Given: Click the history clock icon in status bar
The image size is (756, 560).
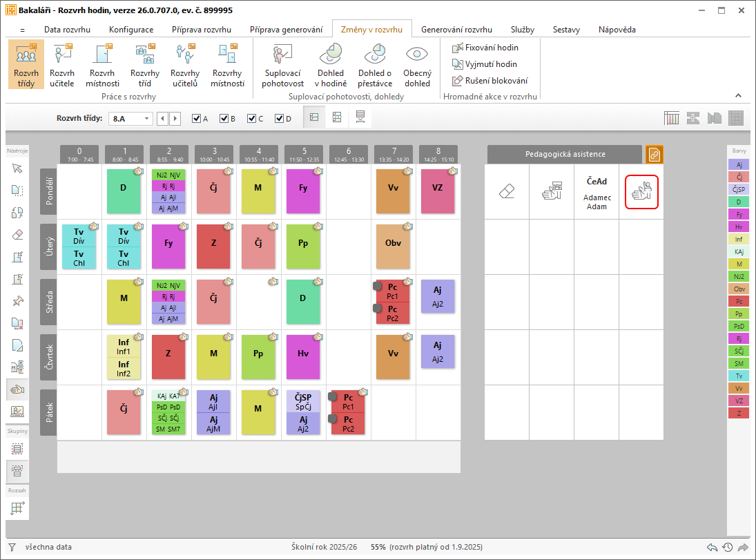Looking at the screenshot, I should (728, 547).
